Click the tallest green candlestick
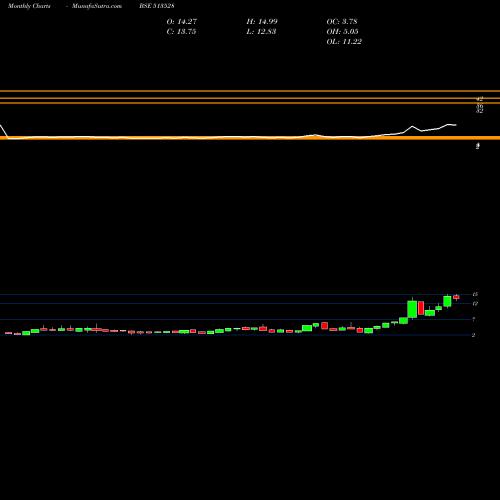Screen dimensions: 500x500 (412, 309)
